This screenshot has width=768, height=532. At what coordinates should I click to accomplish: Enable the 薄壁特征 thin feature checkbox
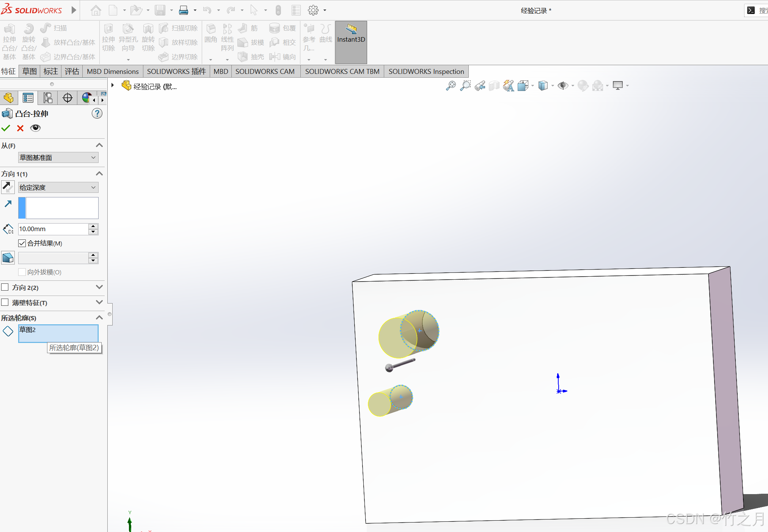(5, 302)
